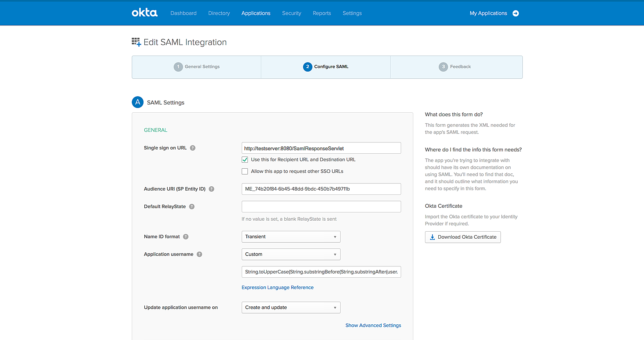This screenshot has height=340, width=644.
Task: Click the My Applications arrow icon
Action: 516,13
